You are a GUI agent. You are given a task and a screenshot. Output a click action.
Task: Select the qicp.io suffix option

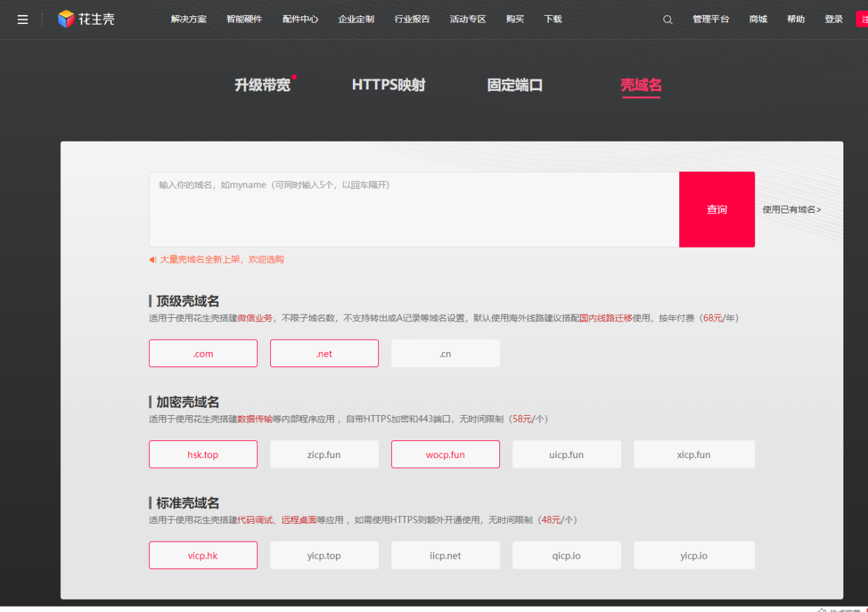click(x=566, y=556)
